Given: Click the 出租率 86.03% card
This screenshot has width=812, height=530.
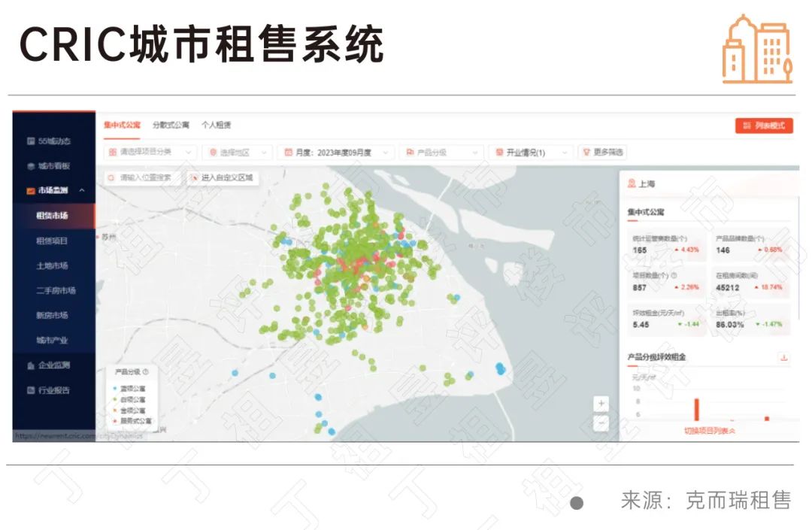Looking at the screenshot, I should coord(750,320).
